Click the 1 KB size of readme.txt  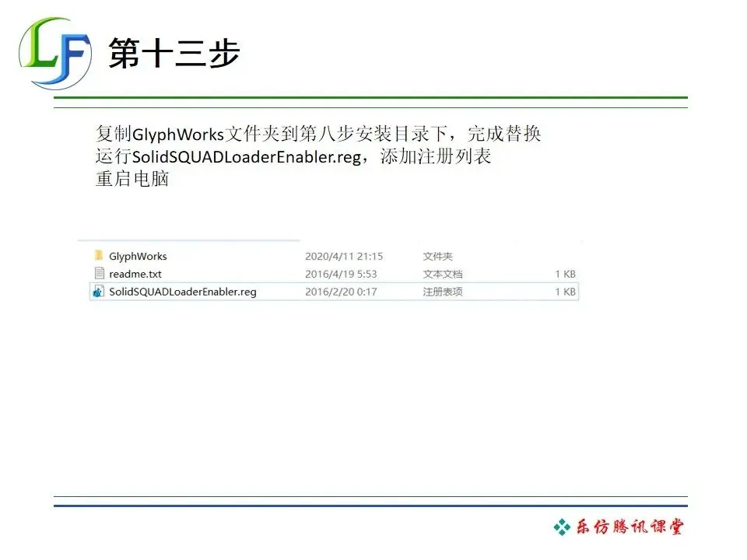tap(565, 274)
